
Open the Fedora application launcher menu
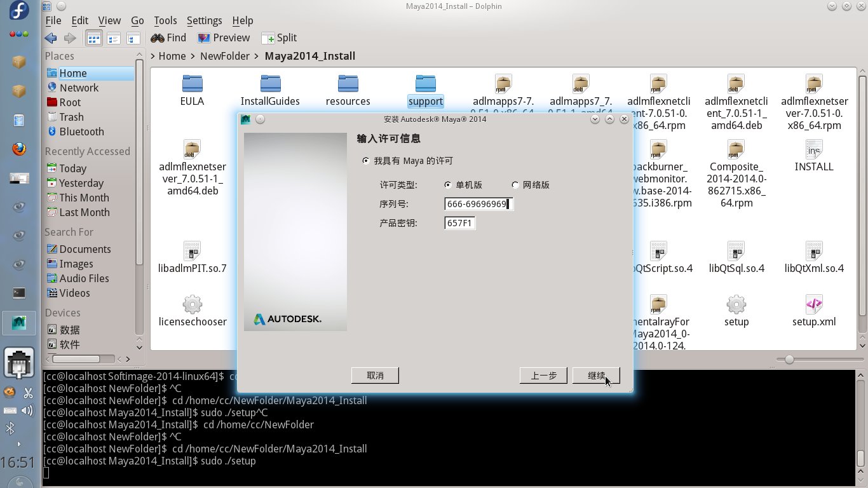point(19,11)
